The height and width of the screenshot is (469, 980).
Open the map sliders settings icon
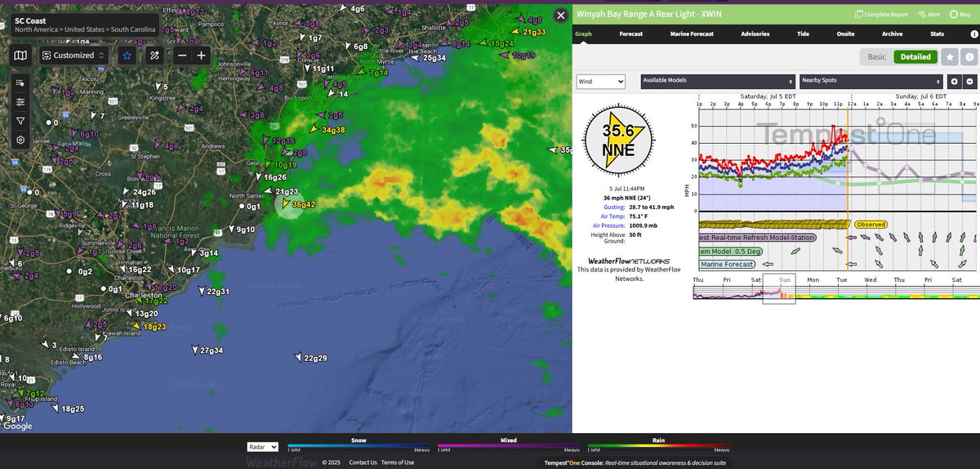click(20, 101)
